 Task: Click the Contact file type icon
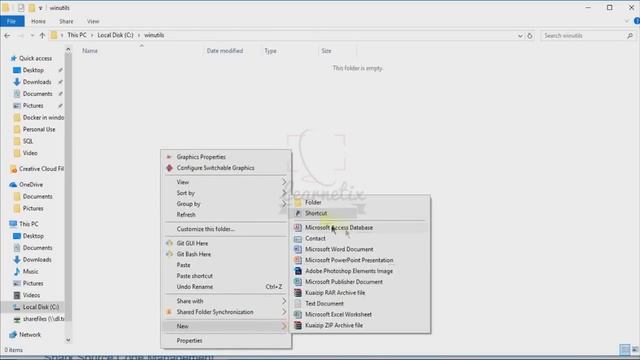coord(298,238)
